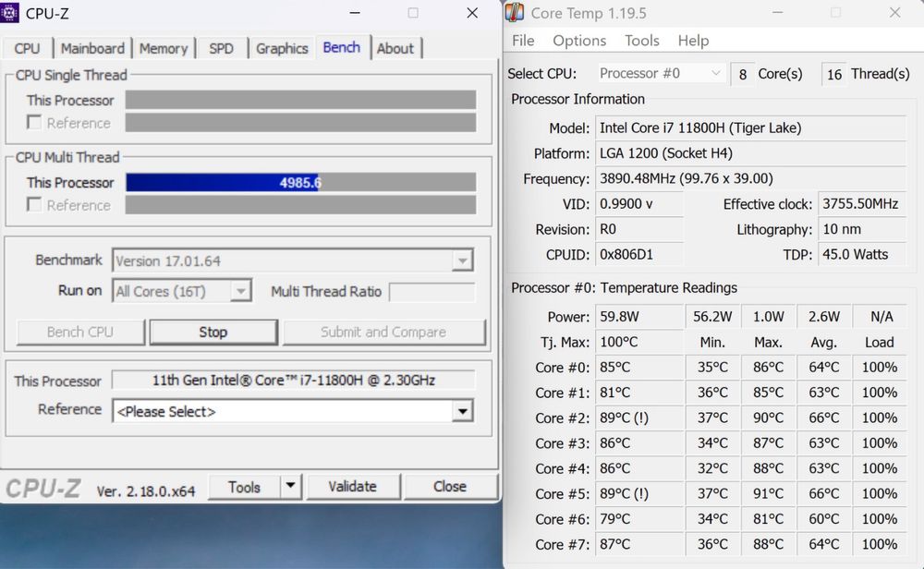This screenshot has width=924, height=569.
Task: Close the CPU-Z window with X
Action: point(472,13)
